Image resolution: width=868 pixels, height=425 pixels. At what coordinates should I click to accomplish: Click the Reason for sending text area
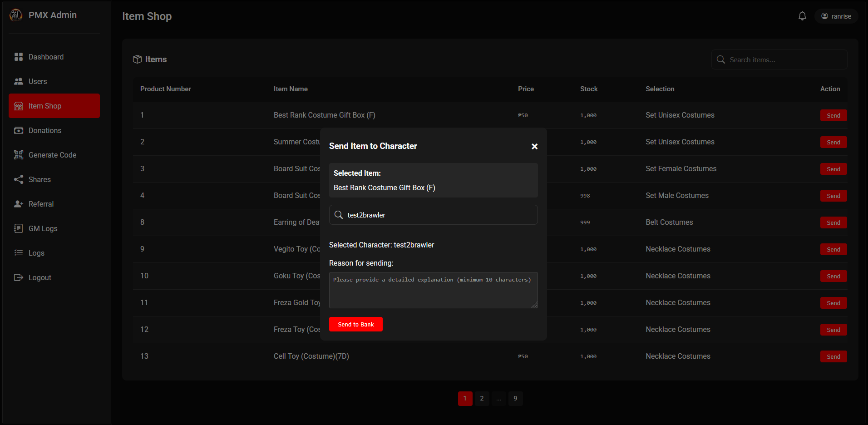[433, 290]
